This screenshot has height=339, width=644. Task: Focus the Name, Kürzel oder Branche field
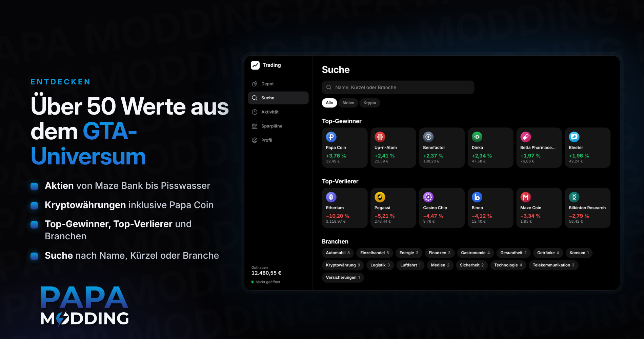pos(398,87)
